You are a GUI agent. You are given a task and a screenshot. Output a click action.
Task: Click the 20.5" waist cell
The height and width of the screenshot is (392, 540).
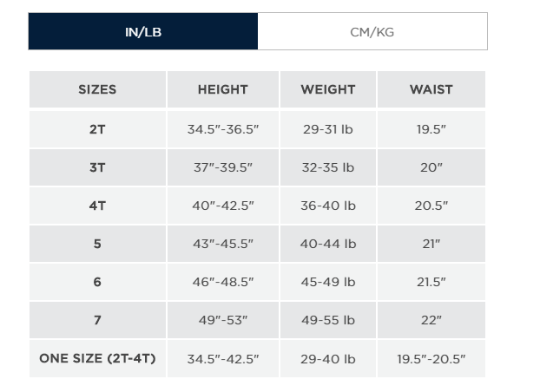(431, 206)
